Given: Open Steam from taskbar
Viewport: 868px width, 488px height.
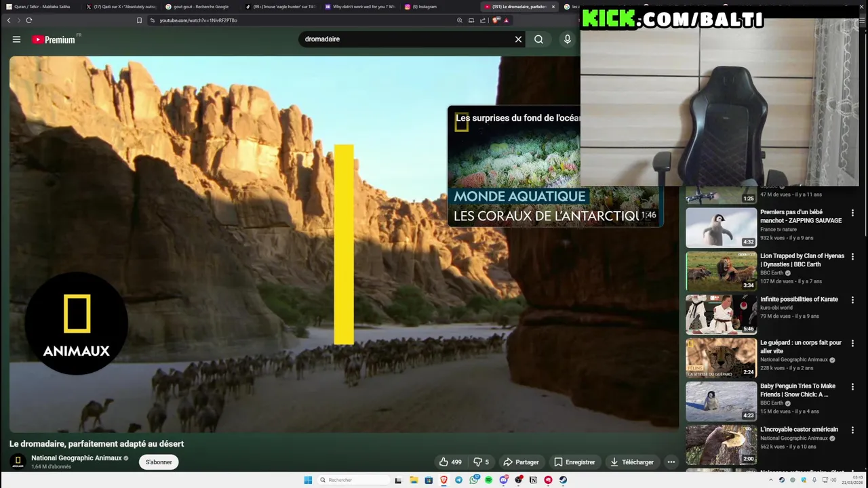Looking at the screenshot, I should pos(563,480).
